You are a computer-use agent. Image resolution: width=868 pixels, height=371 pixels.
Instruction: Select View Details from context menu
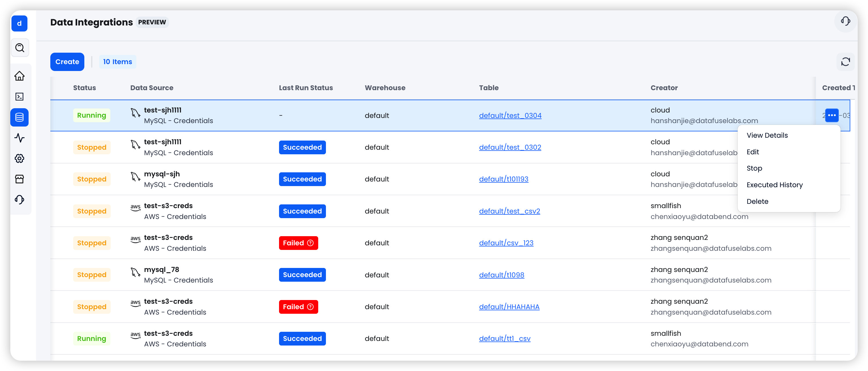click(767, 135)
